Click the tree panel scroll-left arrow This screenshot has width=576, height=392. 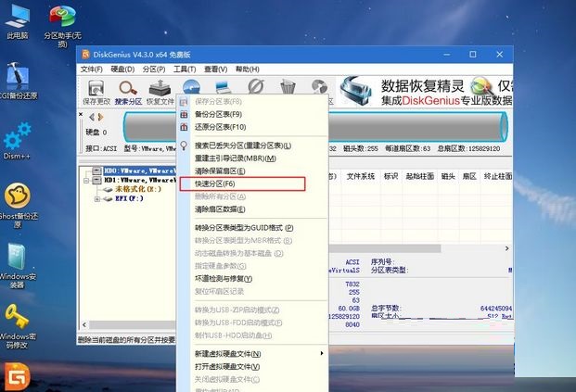[x=84, y=325]
